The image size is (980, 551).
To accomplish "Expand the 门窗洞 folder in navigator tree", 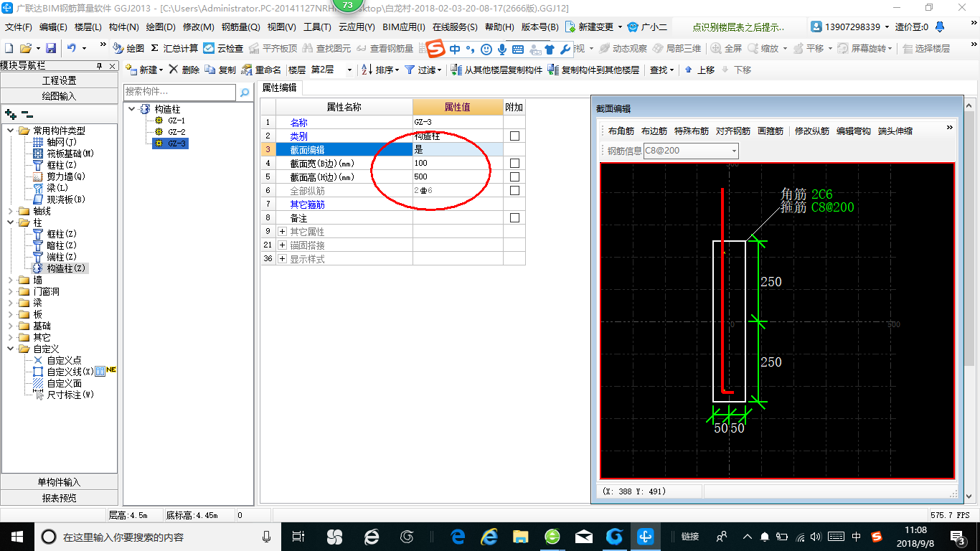I will pyautogui.click(x=10, y=291).
